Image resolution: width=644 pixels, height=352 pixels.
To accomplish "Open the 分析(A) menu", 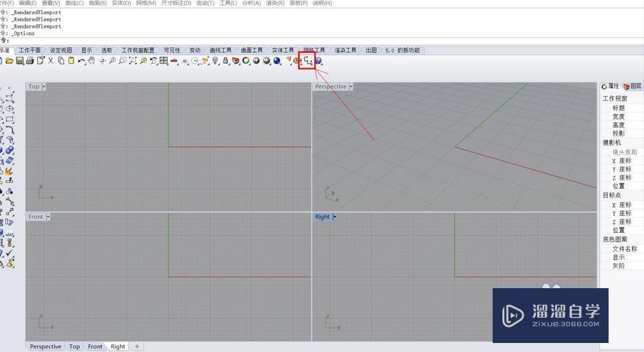I will pos(251,3).
